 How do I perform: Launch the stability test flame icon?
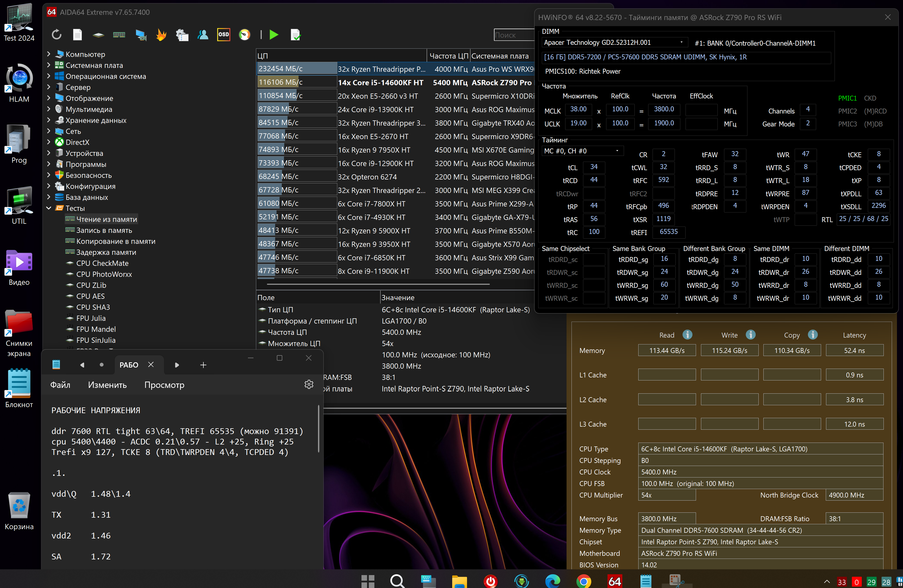coord(161,35)
